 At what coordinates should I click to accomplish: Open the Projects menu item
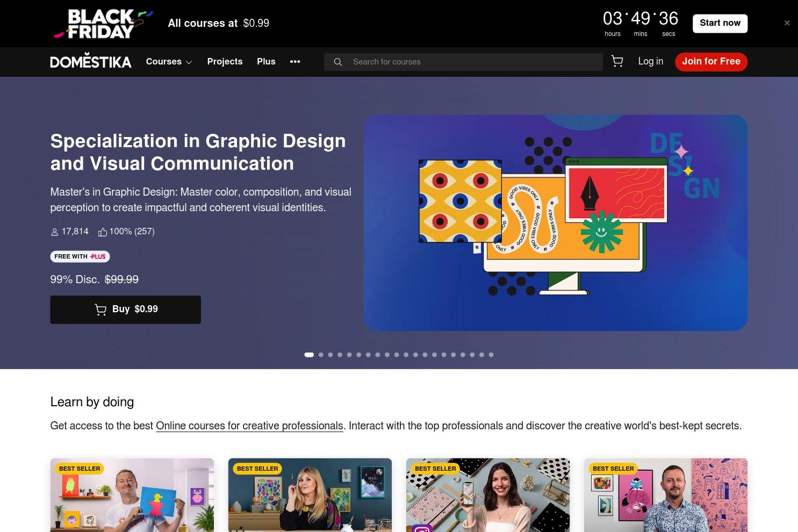pyautogui.click(x=225, y=62)
